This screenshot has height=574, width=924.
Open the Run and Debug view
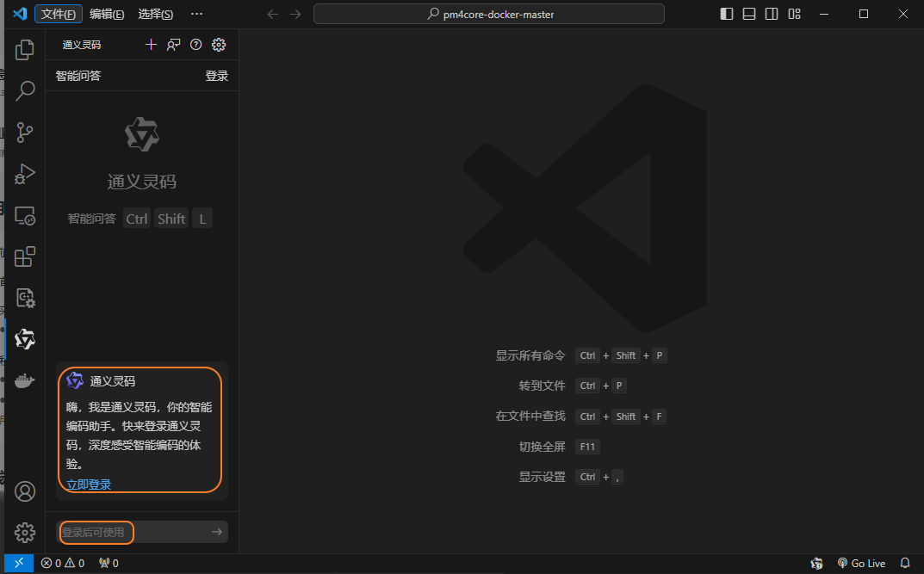coord(25,174)
